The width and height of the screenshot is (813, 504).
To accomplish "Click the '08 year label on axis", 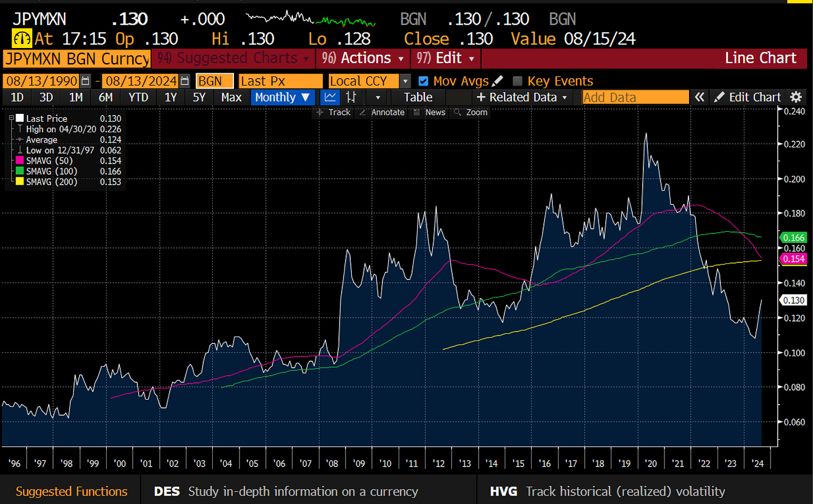I will click(x=332, y=463).
